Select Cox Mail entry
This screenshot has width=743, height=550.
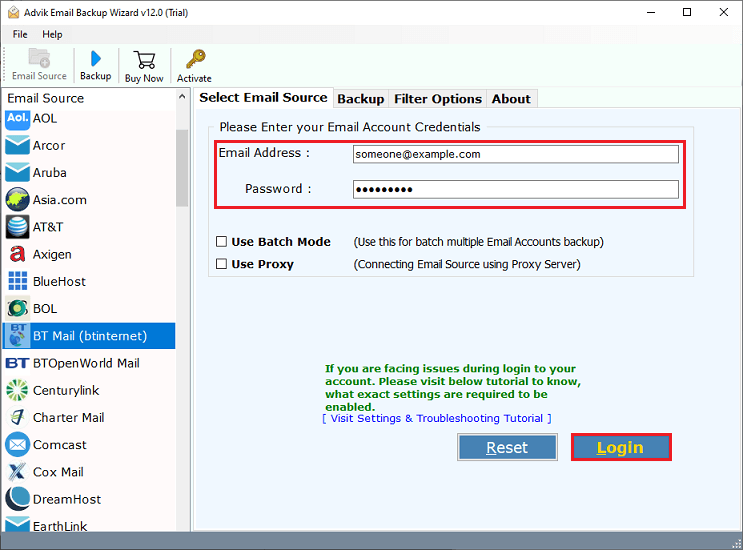click(x=58, y=472)
